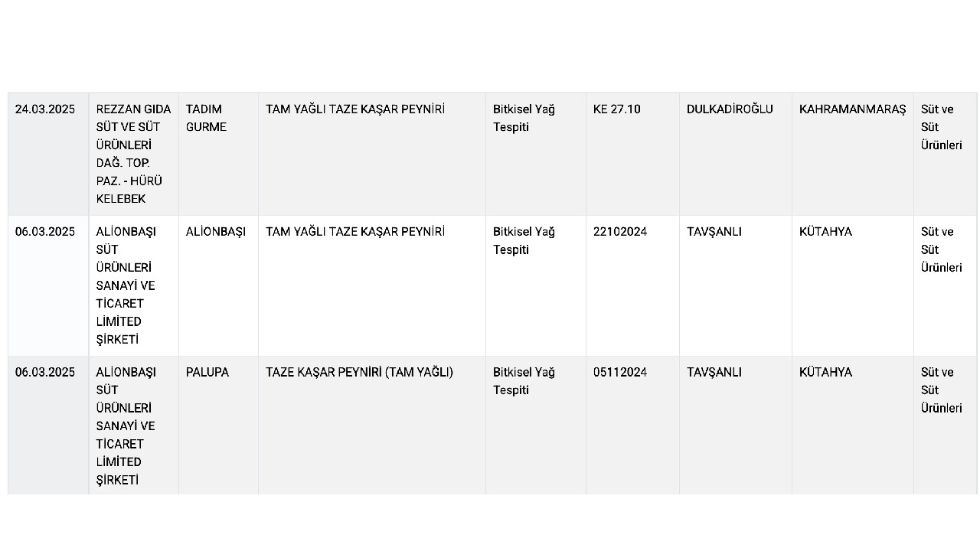Click the REZZAN GIDA company name cell
The width and height of the screenshot is (980, 551).
pos(134,155)
